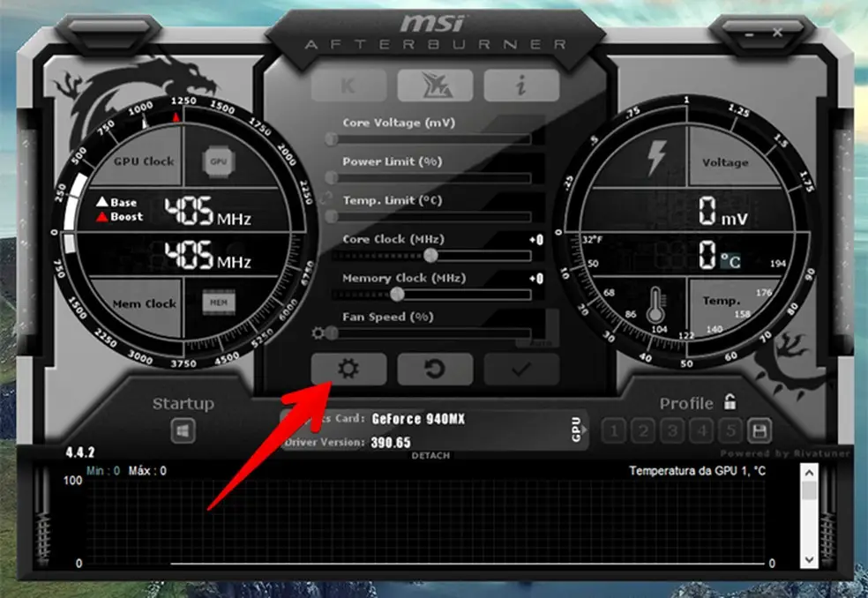Click DETACH to undock the monitor
This screenshot has height=598, width=868.
(x=430, y=456)
